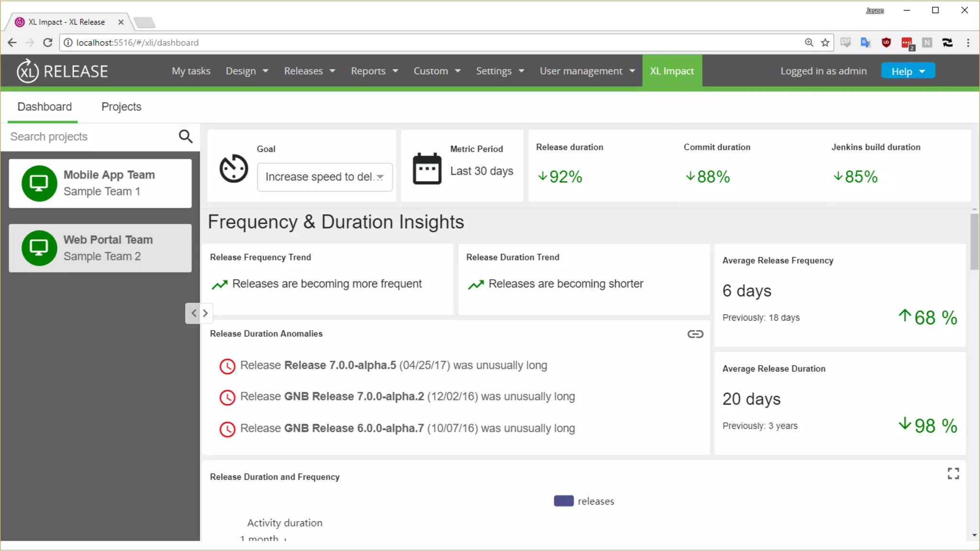
Task: Click the Metric Period calendar icon
Action: 427,168
